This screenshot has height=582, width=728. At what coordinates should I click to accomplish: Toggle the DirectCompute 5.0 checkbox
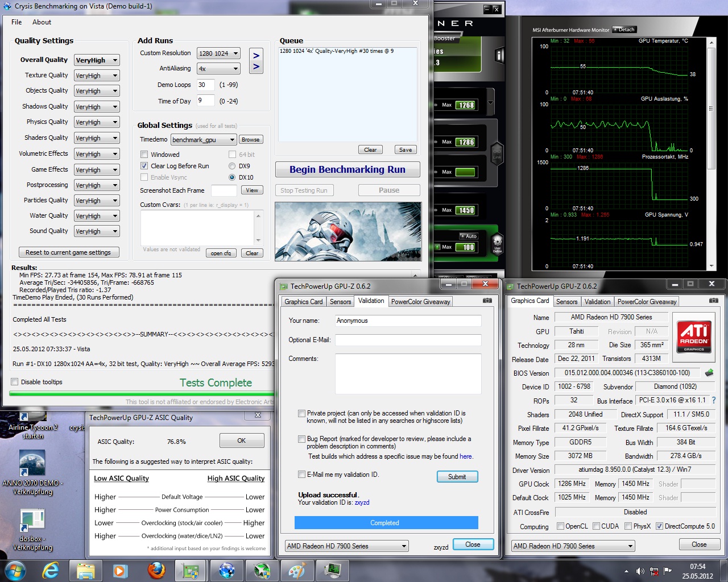coord(659,526)
